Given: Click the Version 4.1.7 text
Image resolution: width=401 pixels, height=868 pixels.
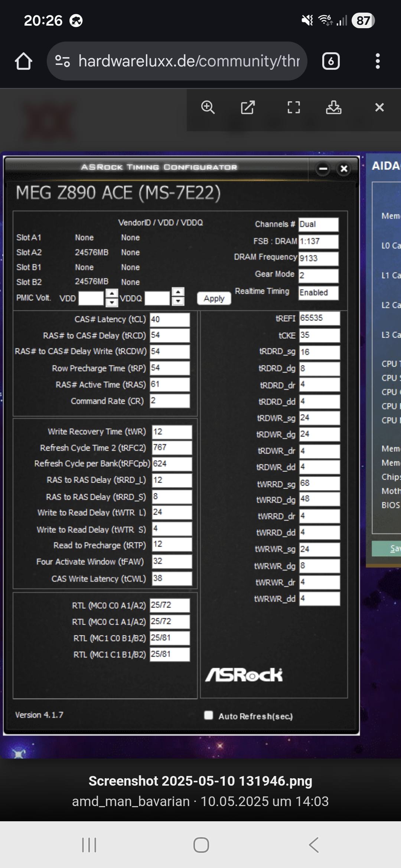Looking at the screenshot, I should click(x=39, y=715).
